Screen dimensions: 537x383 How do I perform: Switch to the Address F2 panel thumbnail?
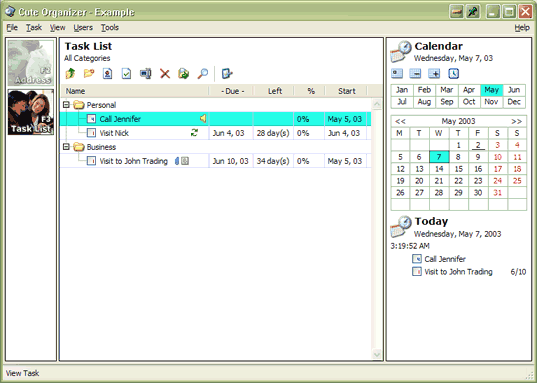(31, 63)
